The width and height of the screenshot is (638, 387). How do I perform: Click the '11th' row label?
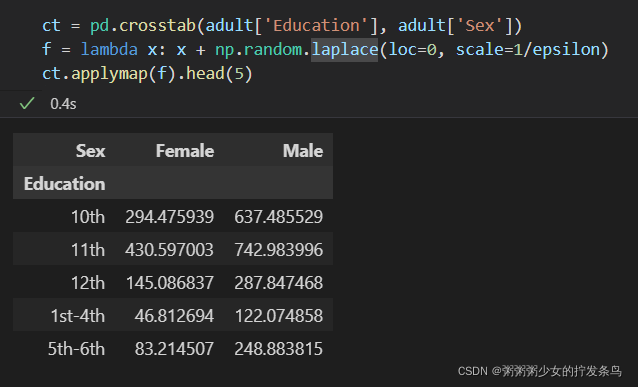[x=88, y=250]
